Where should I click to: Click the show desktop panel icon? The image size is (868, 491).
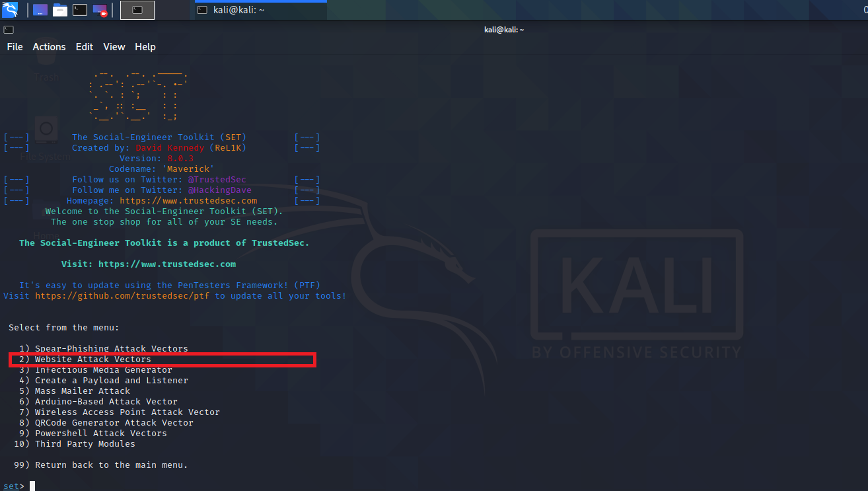click(x=40, y=10)
